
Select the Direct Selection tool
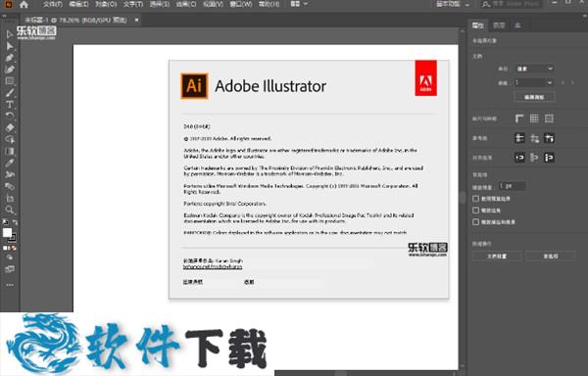(10, 46)
